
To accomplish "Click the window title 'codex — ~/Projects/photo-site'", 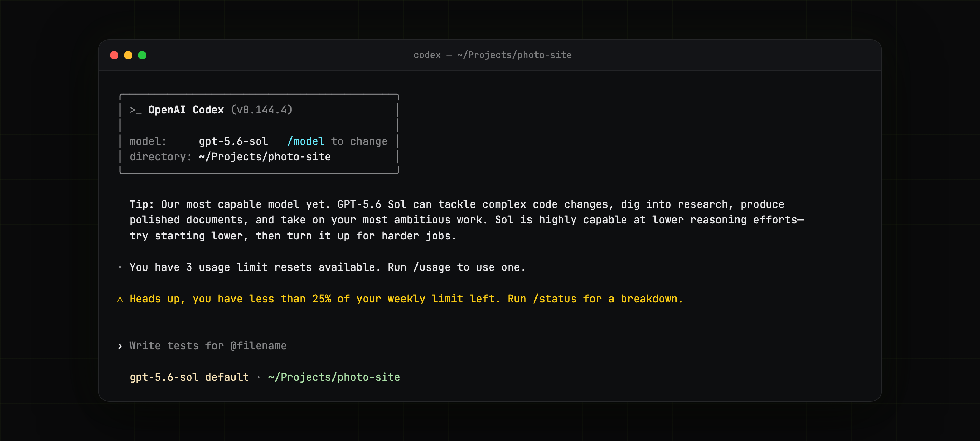I will [492, 55].
